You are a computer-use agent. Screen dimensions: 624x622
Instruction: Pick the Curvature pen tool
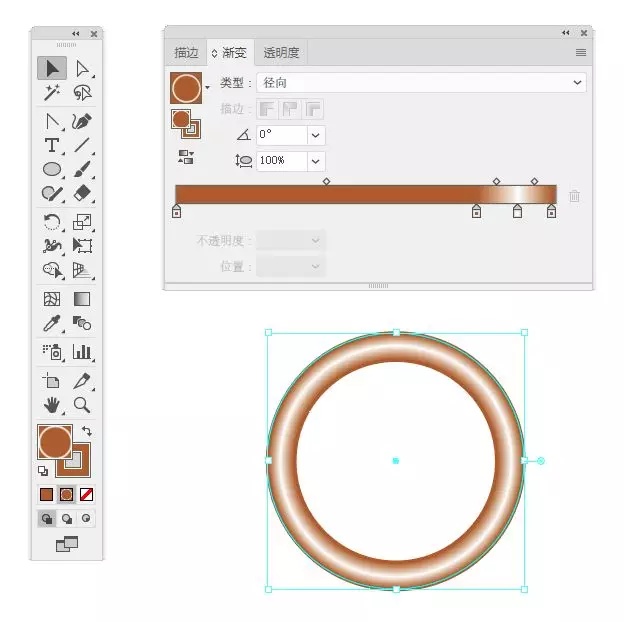(x=82, y=121)
